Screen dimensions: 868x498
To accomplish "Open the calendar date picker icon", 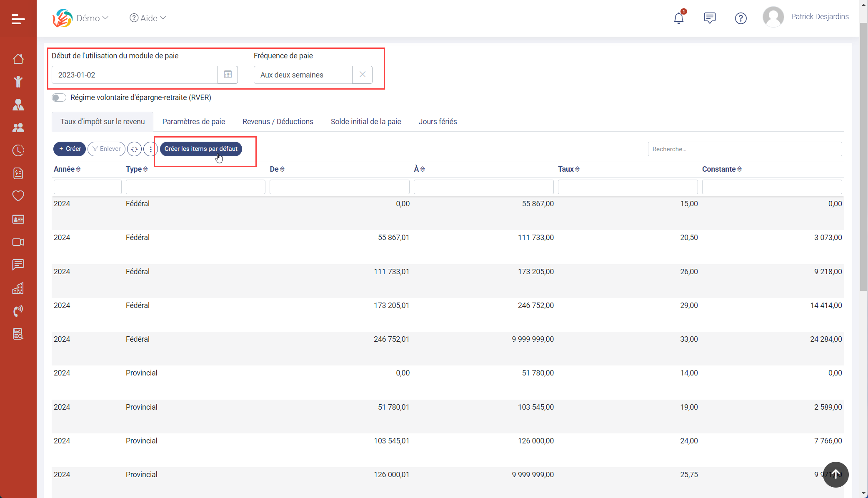I will pyautogui.click(x=228, y=75).
